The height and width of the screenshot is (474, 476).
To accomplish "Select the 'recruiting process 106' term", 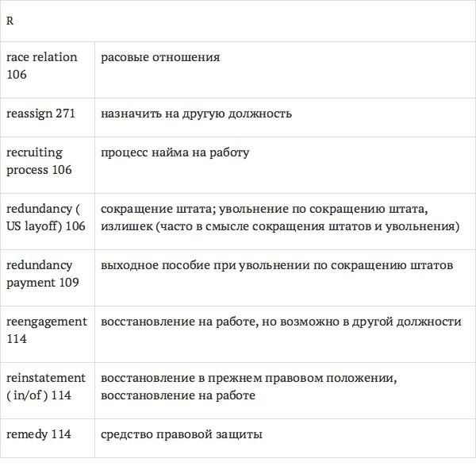I will pos(39,161).
